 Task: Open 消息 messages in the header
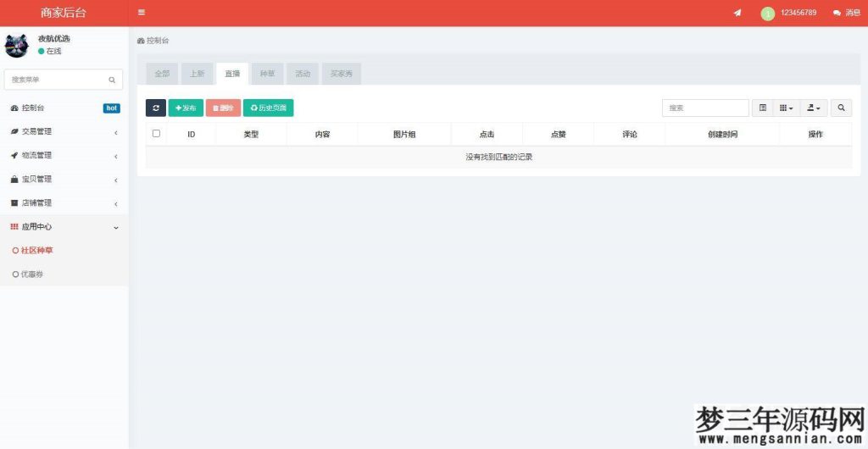click(x=847, y=13)
